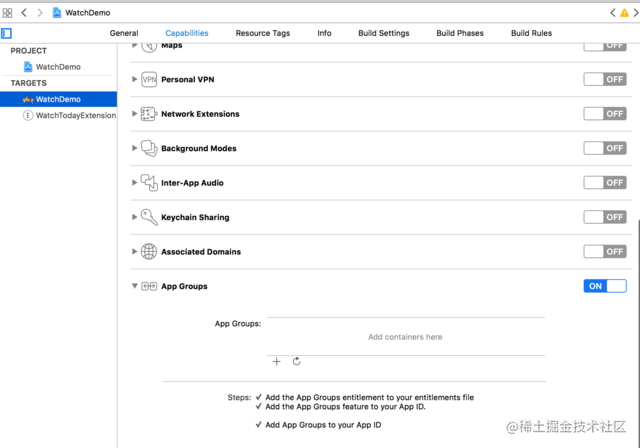The image size is (640, 448).
Task: Click the Network Extensions icon
Action: (149, 114)
